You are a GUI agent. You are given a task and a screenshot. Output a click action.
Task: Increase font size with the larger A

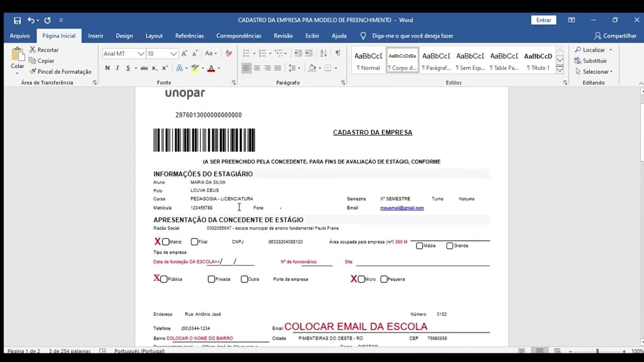184,53
